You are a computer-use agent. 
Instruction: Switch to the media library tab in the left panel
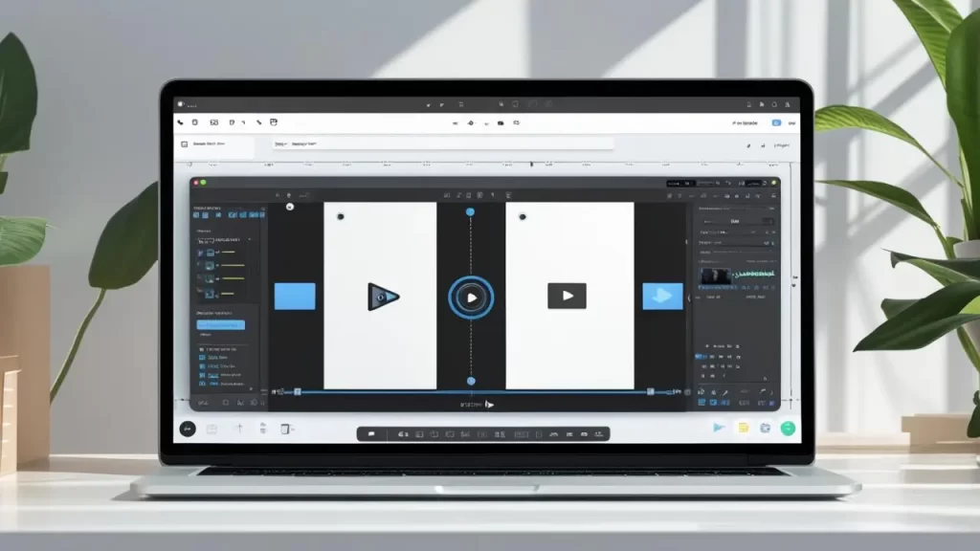pos(195,214)
